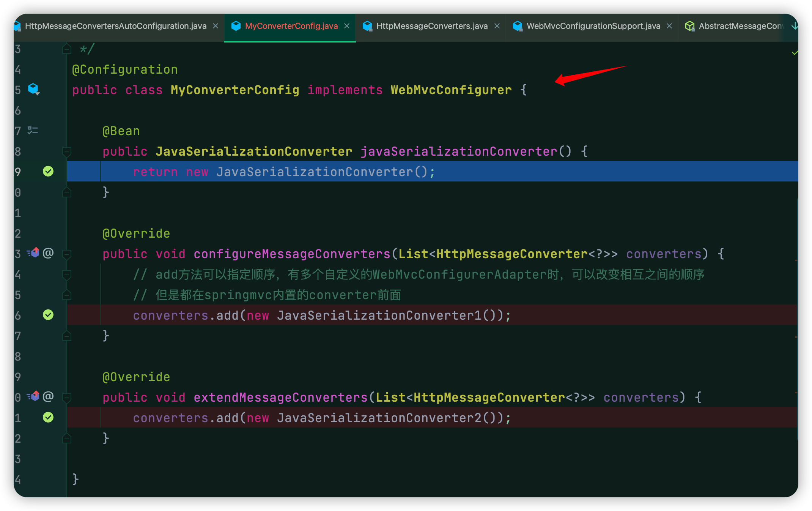Collapse the configureMessageConverters method fold
This screenshot has height=511, width=812.
click(67, 254)
